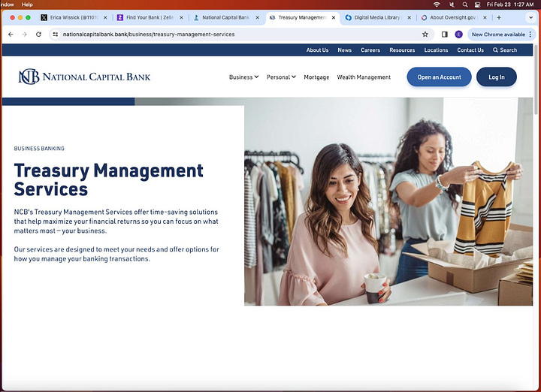Click the Open an Account button
Viewport: 541px width, 392px height.
440,77
